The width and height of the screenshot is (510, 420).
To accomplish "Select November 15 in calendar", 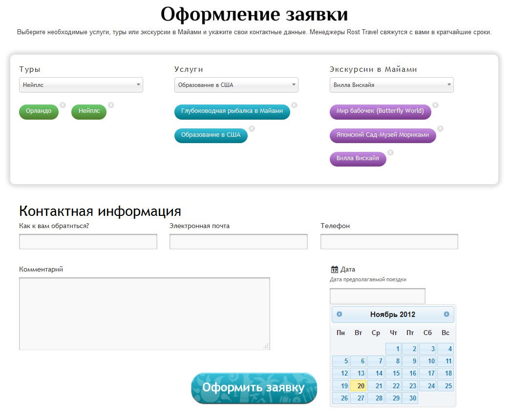I will [x=394, y=374].
